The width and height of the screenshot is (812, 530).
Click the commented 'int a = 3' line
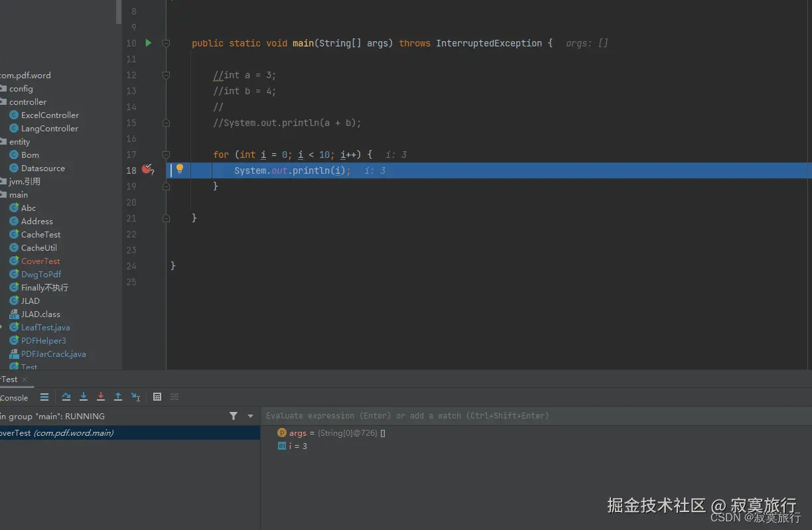(x=245, y=75)
